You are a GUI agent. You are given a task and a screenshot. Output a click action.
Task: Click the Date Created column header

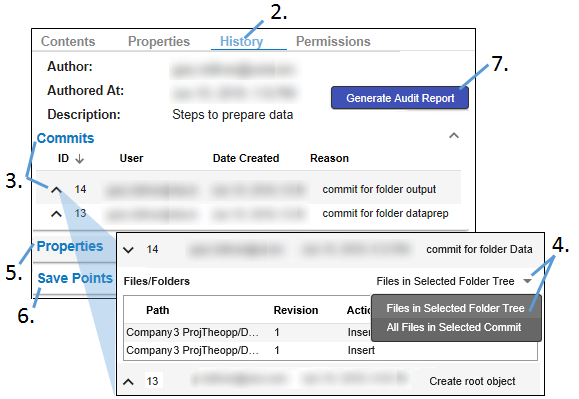246,158
